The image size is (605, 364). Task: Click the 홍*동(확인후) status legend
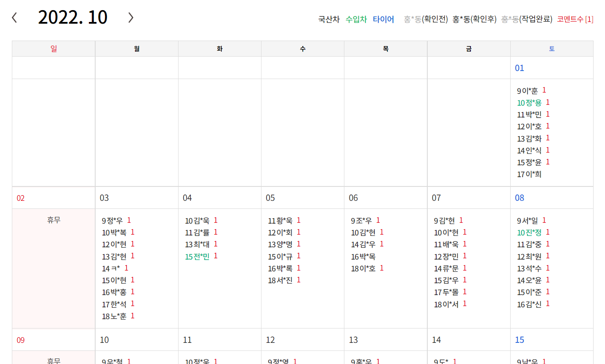pos(474,19)
